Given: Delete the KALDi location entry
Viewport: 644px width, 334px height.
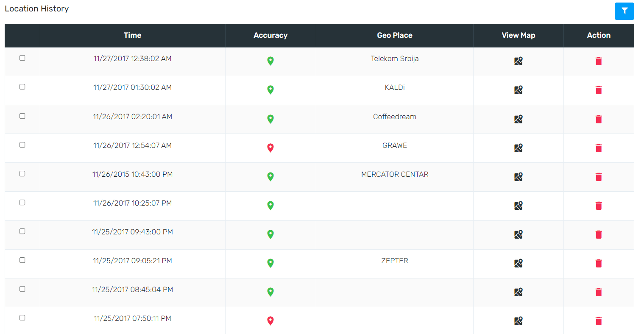Looking at the screenshot, I should 599,90.
